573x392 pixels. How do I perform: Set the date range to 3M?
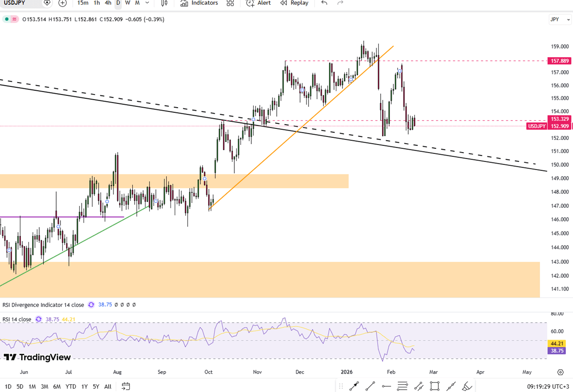tap(44, 386)
